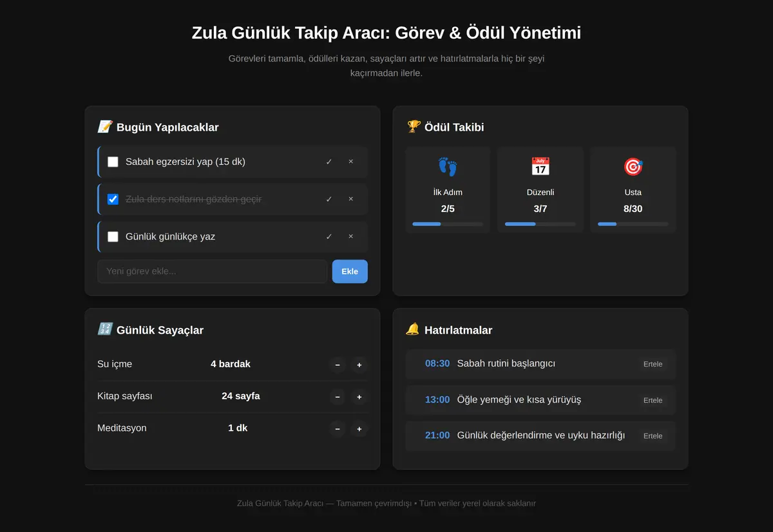The width and height of the screenshot is (773, 532).
Task: Postpone the 21:00 reminder via Ertele
Action: pyautogui.click(x=653, y=436)
